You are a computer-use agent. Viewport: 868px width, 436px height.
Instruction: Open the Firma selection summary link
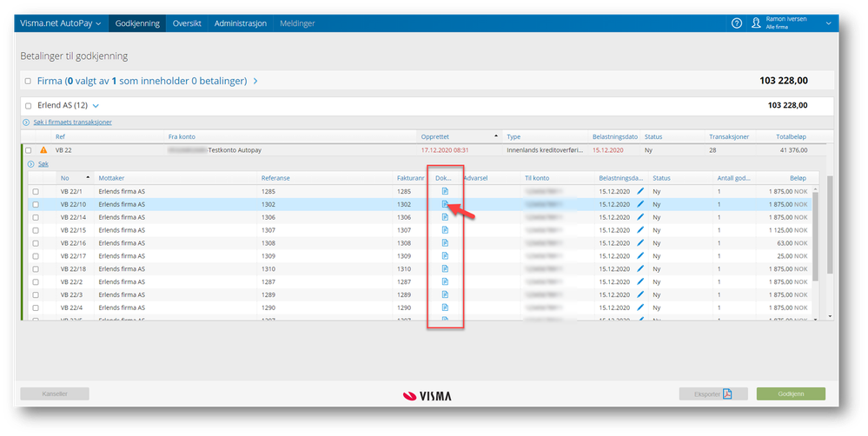(142, 81)
